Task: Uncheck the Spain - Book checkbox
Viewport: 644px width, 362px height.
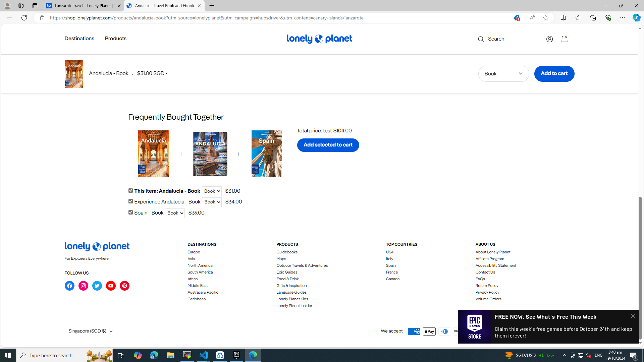Action: [x=130, y=212]
